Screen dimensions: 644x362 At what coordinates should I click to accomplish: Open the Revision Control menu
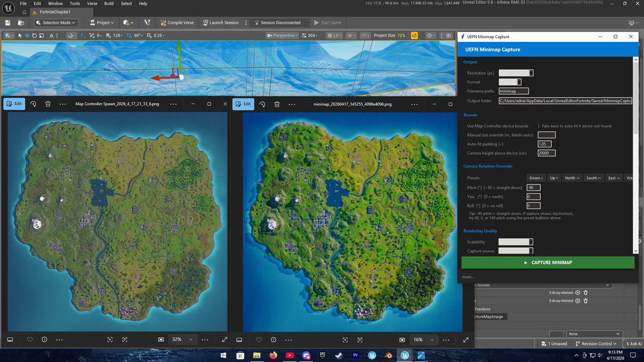pyautogui.click(x=596, y=344)
